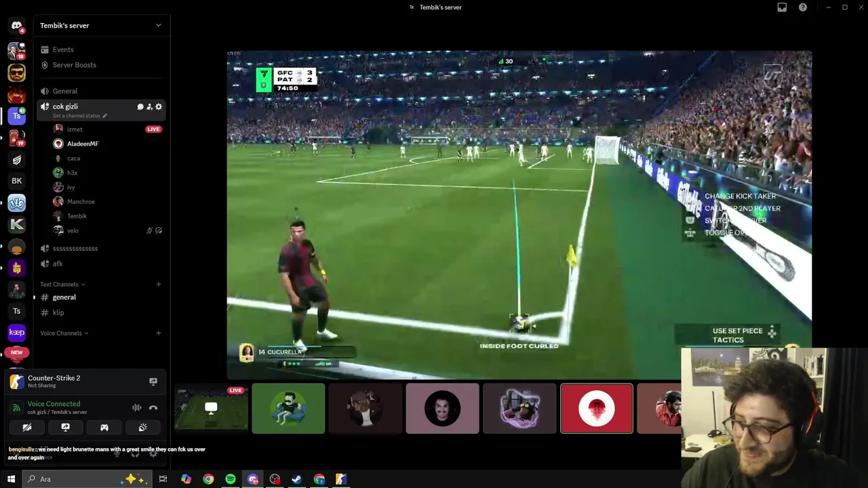
Task: Start an activity with gamepad button
Action: coord(104,428)
